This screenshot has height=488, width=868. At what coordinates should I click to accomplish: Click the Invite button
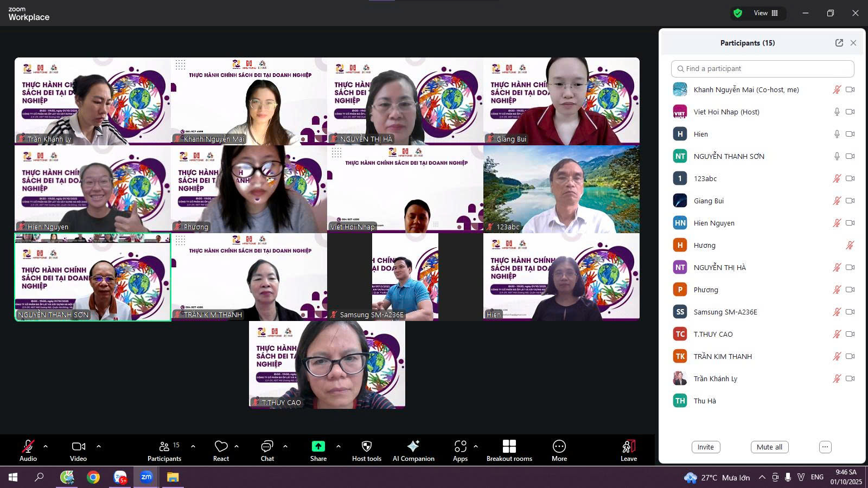click(x=705, y=447)
